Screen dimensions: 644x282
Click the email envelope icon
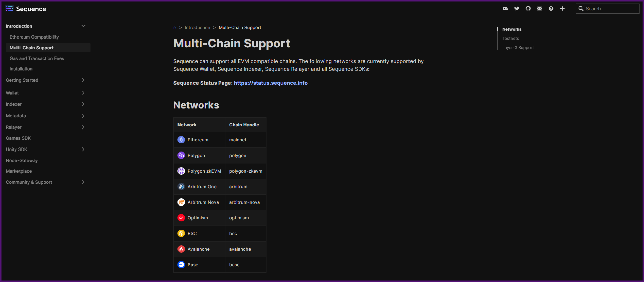(539, 9)
